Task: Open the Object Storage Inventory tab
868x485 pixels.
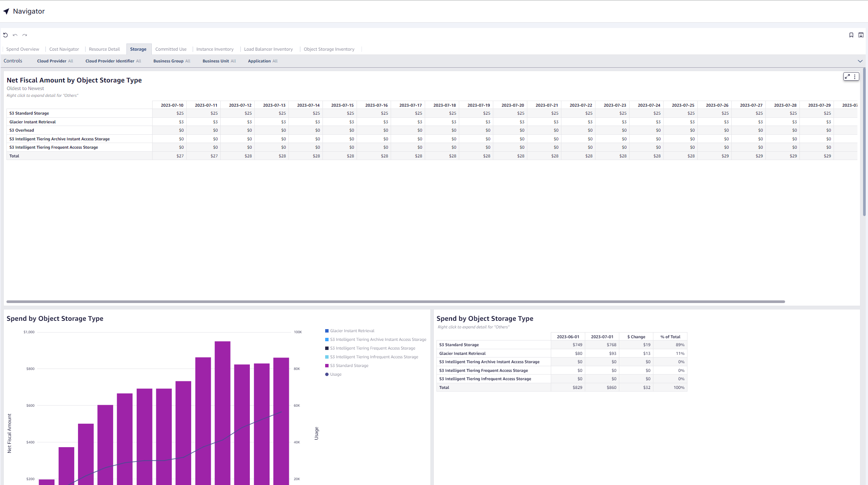Action: point(329,49)
